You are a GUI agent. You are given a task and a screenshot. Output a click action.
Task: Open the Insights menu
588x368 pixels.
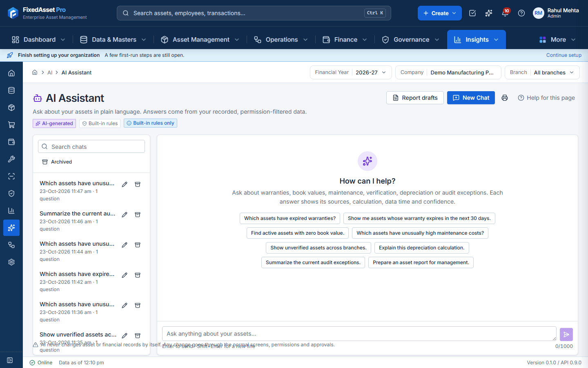[x=477, y=40]
